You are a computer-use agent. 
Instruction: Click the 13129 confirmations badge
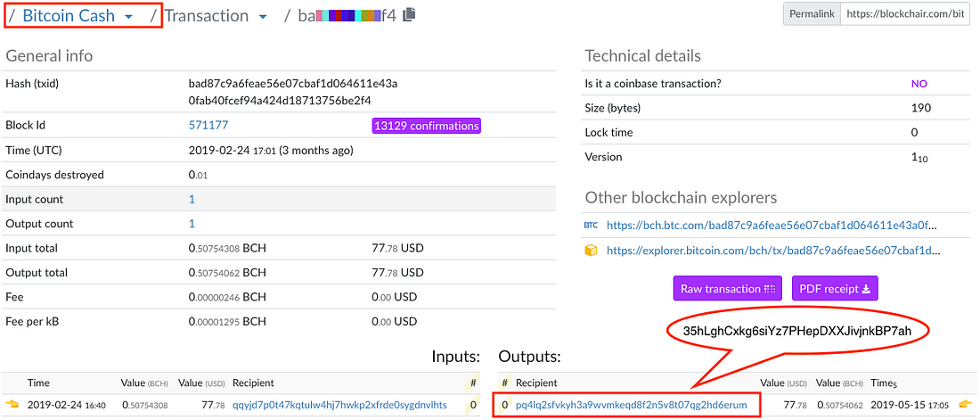[x=426, y=126]
